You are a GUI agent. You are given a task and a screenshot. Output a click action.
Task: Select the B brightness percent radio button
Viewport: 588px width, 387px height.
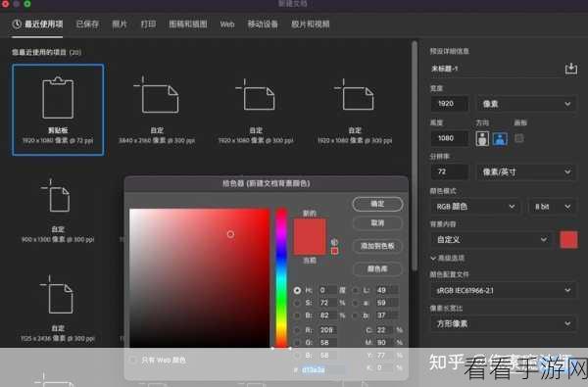(x=297, y=315)
